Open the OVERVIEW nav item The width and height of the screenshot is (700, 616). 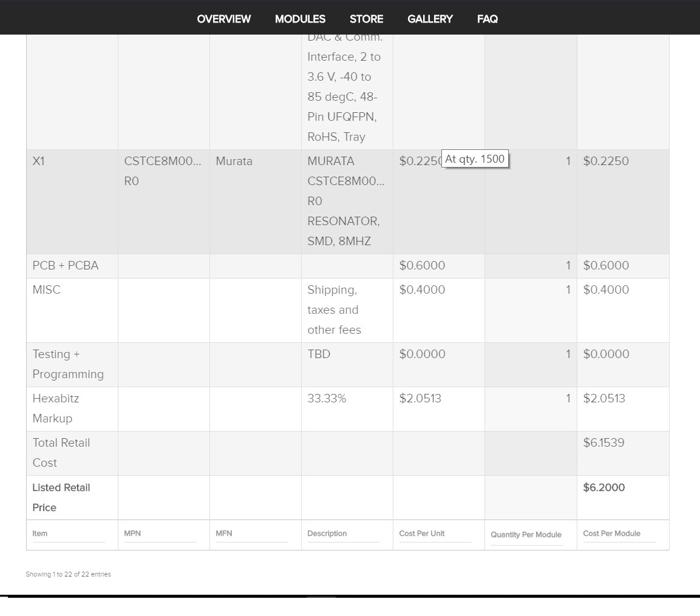tap(223, 19)
